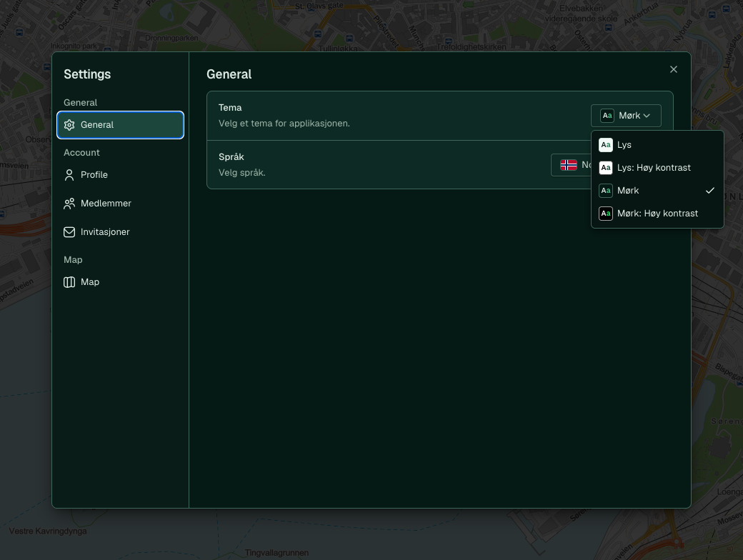
Task: Open the General settings section
Action: coord(120,124)
